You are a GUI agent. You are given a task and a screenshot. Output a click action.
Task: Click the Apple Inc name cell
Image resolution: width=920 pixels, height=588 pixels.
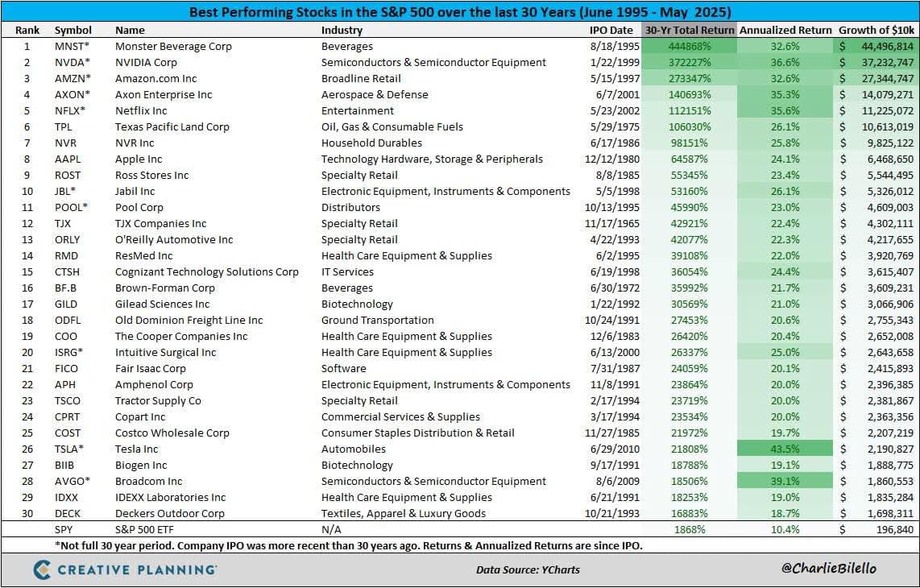click(x=139, y=159)
